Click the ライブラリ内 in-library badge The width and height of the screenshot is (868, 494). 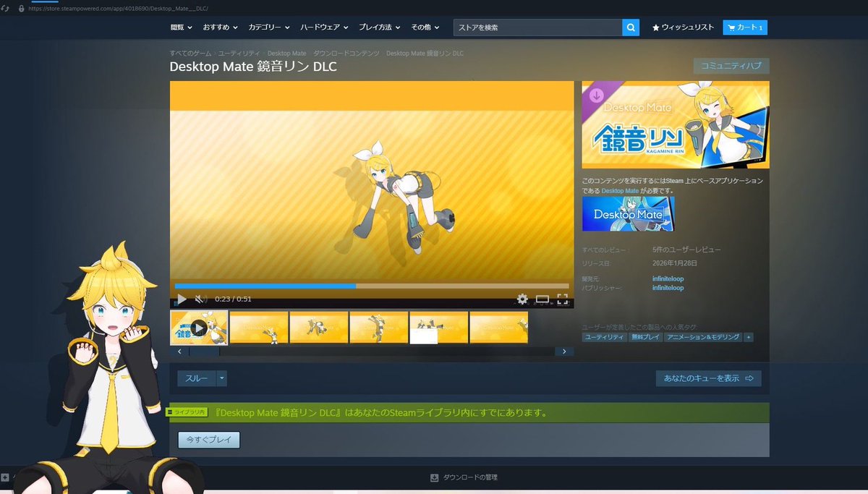[187, 412]
